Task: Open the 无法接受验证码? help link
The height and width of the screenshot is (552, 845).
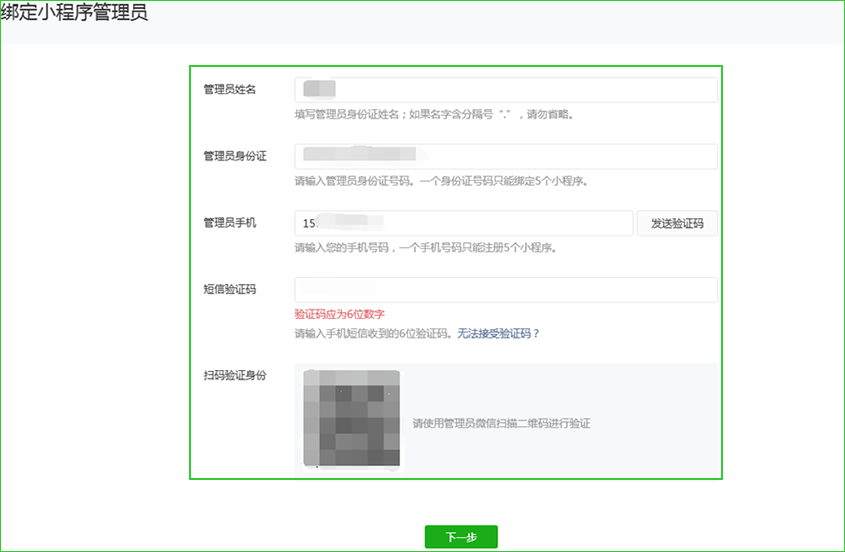Action: [498, 333]
